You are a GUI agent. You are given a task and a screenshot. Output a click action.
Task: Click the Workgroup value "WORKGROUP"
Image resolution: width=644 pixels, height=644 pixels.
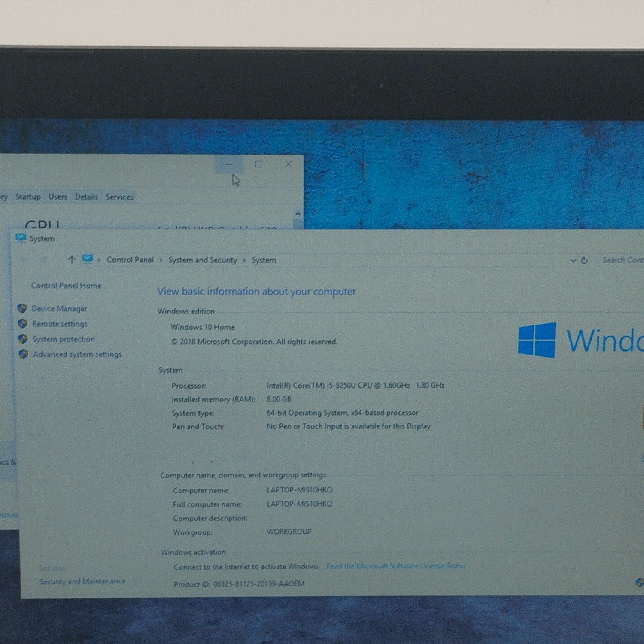pyautogui.click(x=289, y=532)
